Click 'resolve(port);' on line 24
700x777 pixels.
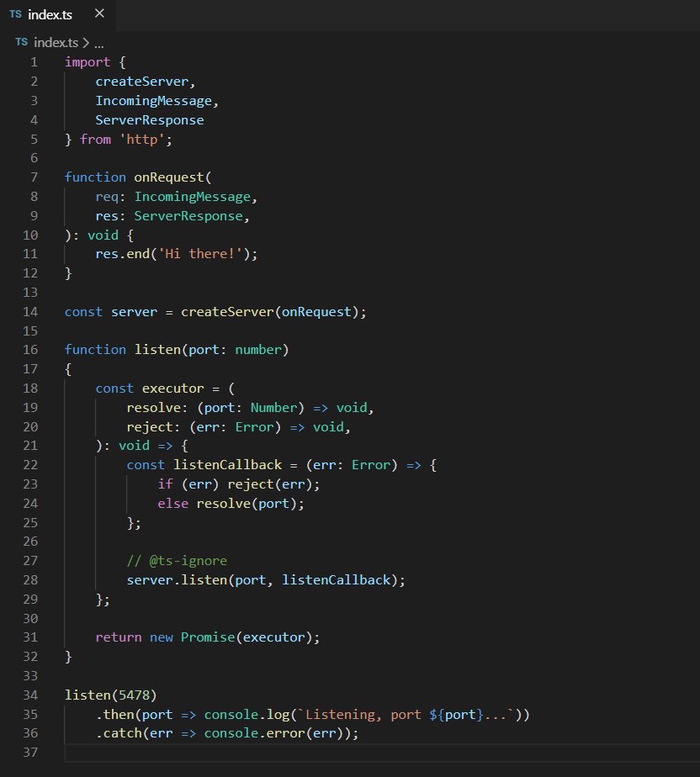tap(250, 504)
